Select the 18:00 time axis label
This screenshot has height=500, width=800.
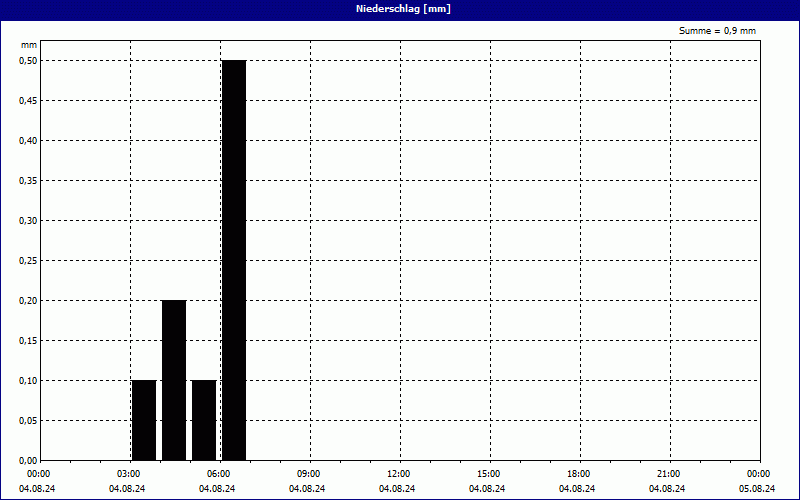tap(578, 474)
